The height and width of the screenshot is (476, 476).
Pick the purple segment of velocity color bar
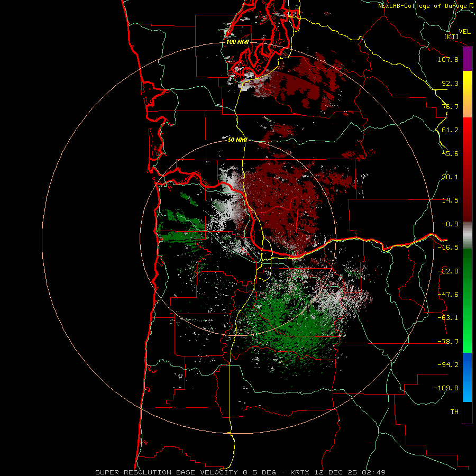click(467, 59)
